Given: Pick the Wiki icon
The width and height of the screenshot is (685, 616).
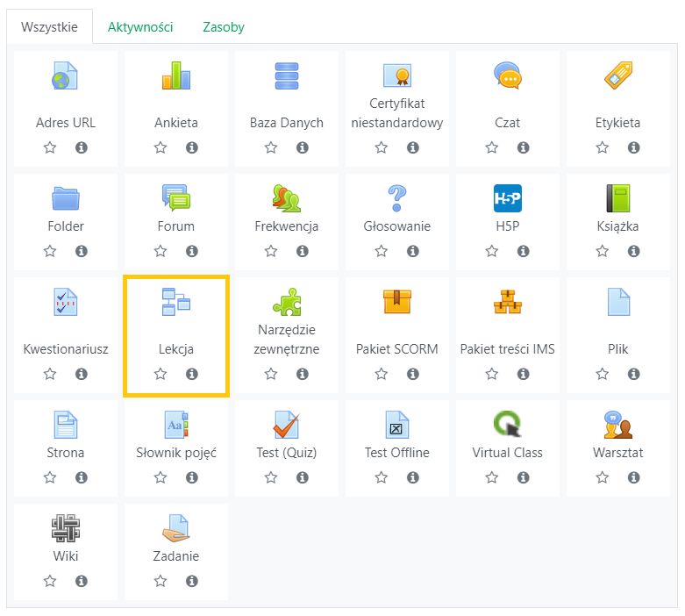Looking at the screenshot, I should click(66, 527).
